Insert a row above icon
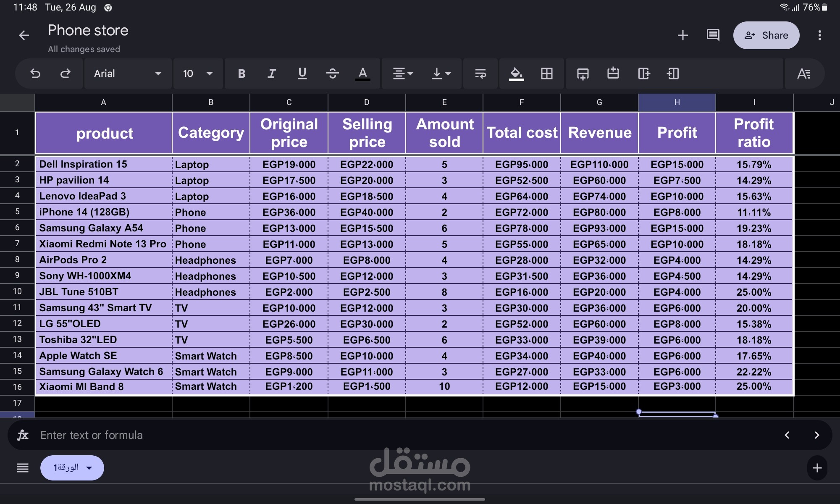Image resolution: width=840 pixels, height=504 pixels. pos(613,74)
